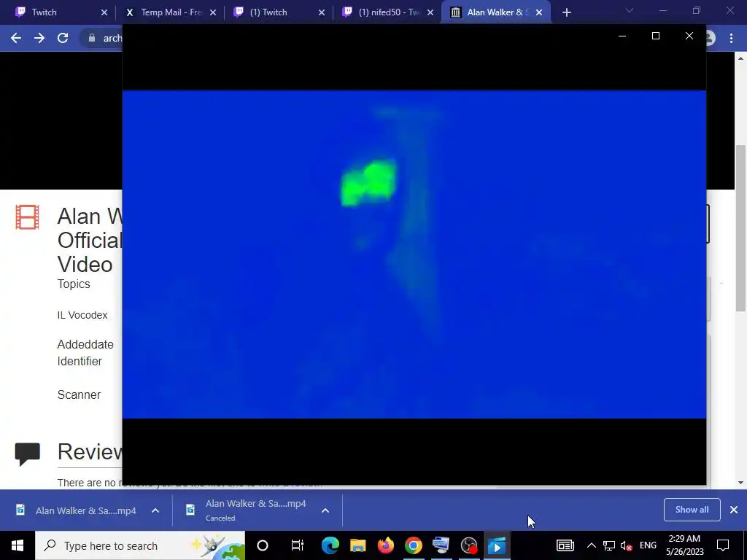Open the clock showing 2:29 AM
The height and width of the screenshot is (560, 747).
tap(684, 545)
